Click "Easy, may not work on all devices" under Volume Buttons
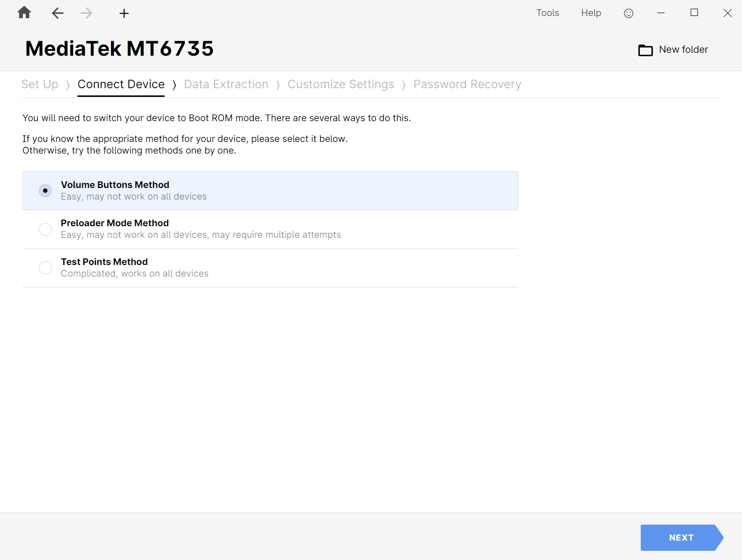 coord(134,197)
